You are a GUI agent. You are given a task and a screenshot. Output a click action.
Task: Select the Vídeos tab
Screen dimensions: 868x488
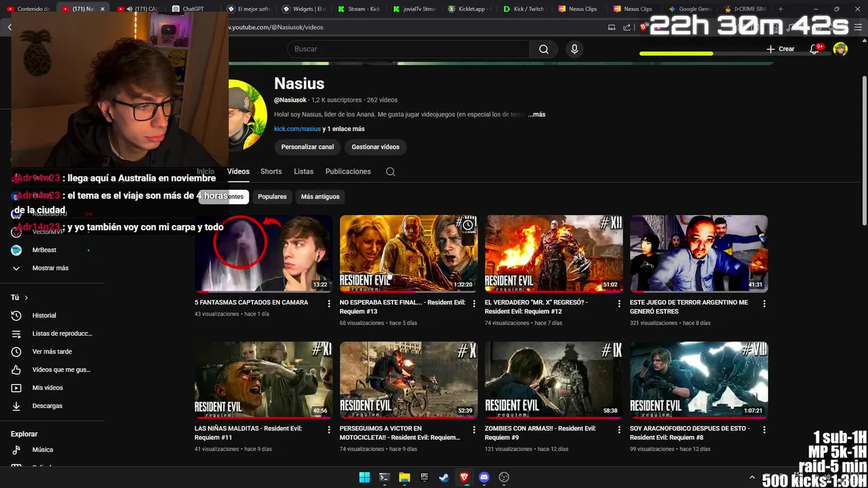pyautogui.click(x=238, y=171)
